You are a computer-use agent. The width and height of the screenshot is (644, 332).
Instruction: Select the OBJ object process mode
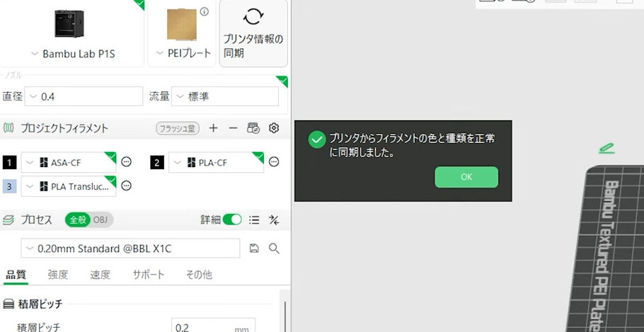click(x=100, y=220)
